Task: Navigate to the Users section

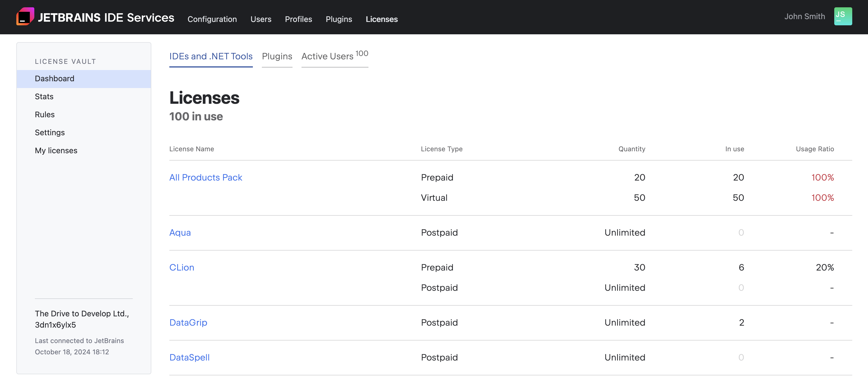Action: pos(261,19)
